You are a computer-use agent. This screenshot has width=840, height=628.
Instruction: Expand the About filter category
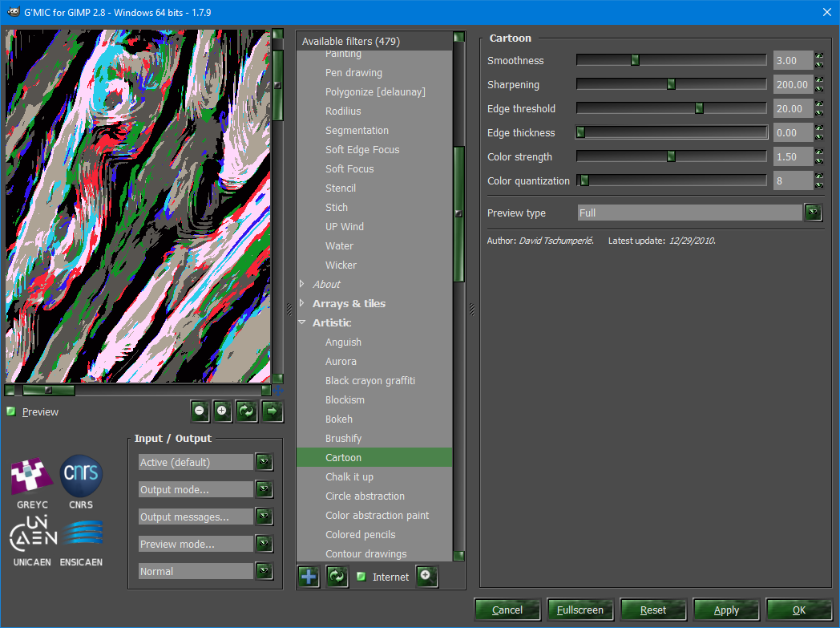tap(302, 283)
